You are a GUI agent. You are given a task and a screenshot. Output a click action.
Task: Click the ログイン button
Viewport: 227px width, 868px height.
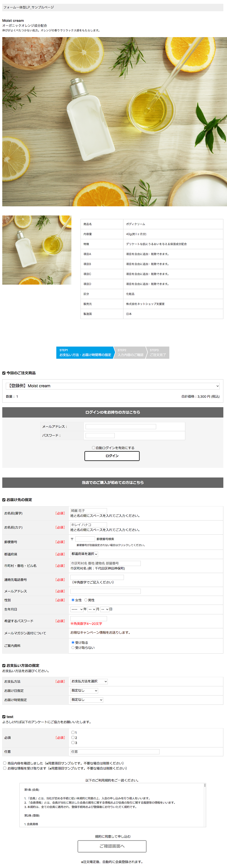[112, 456]
